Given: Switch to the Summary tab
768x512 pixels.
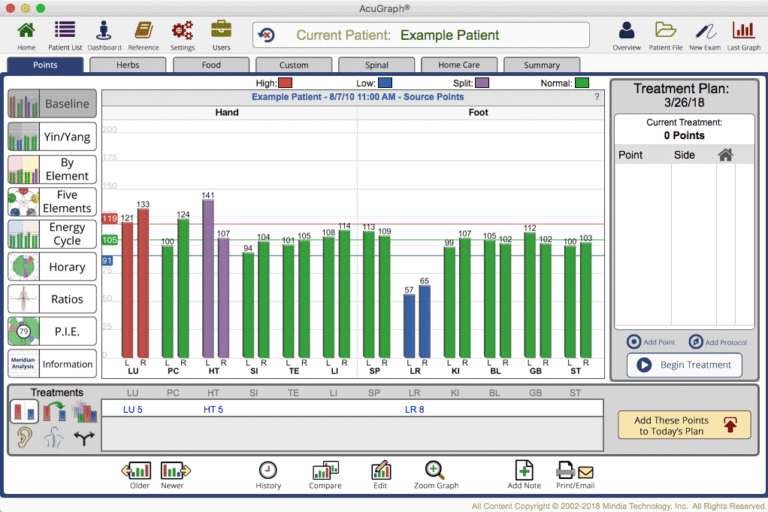Looking at the screenshot, I should pyautogui.click(x=542, y=65).
